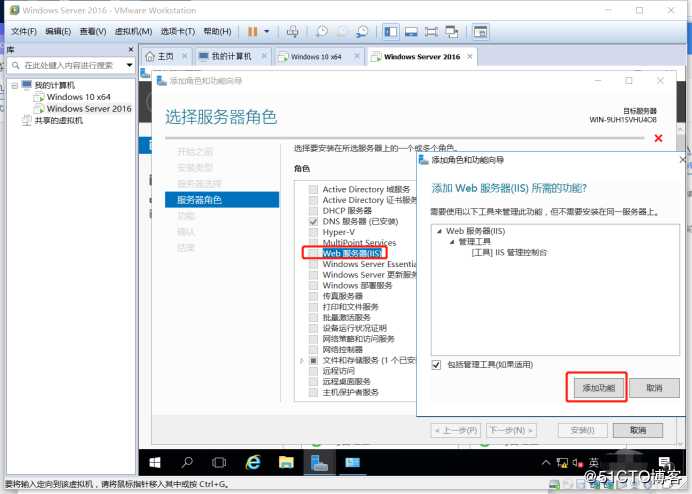Click the guest taskbar search magnifier
Image resolution: width=692 pixels, height=494 pixels.
point(187,463)
